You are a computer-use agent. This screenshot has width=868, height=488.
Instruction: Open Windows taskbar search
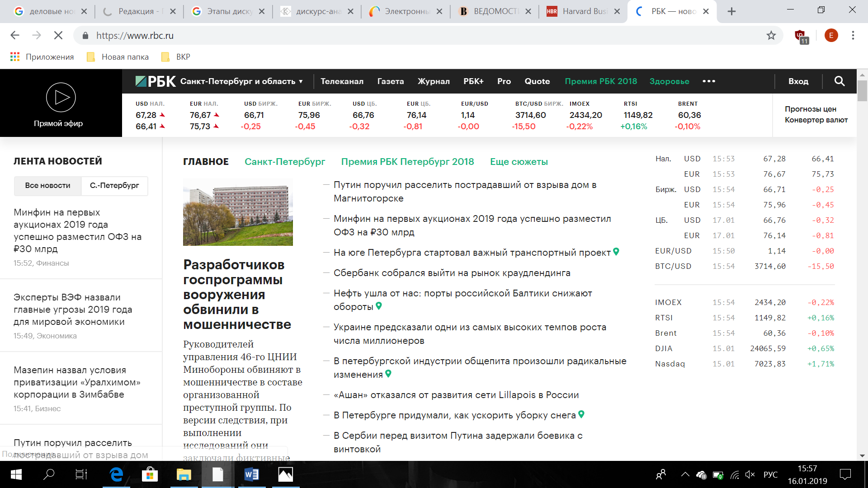tap(48, 474)
